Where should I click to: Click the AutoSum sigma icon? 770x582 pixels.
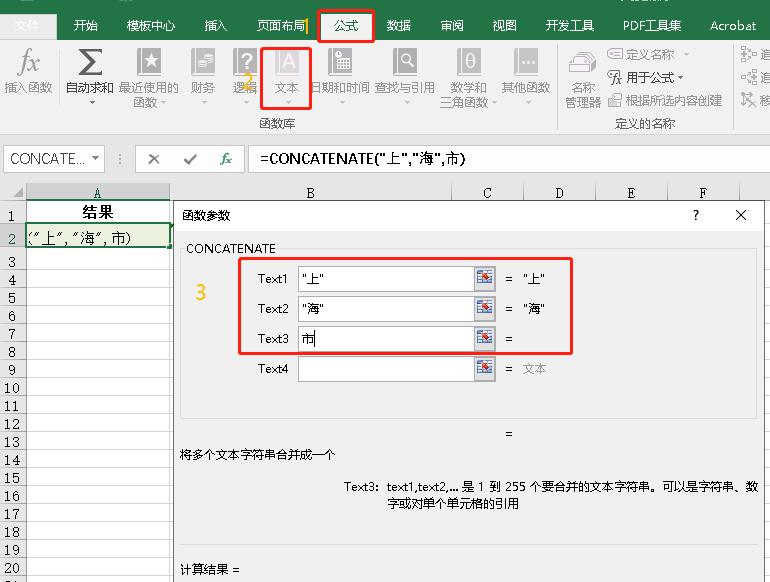tap(90, 62)
